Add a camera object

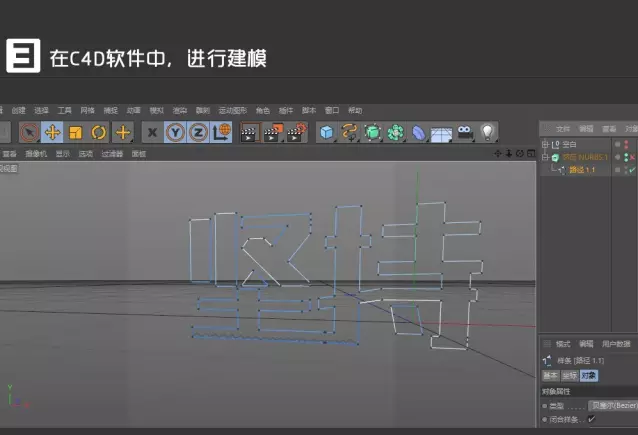(465, 132)
